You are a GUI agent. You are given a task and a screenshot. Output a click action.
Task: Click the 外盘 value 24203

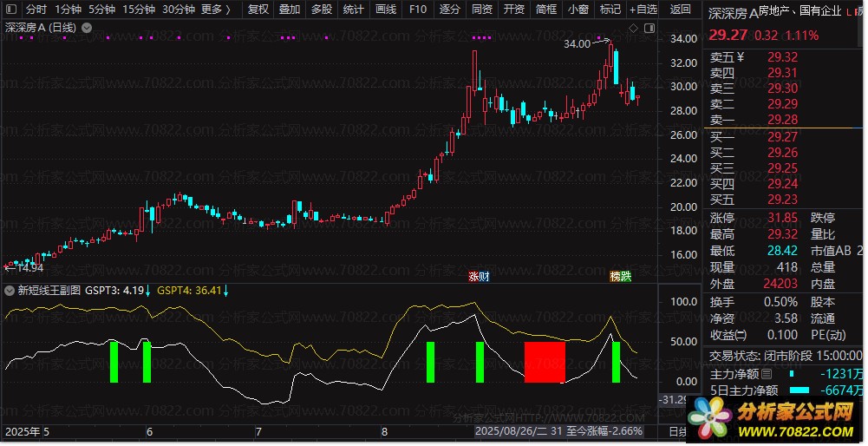point(780,284)
